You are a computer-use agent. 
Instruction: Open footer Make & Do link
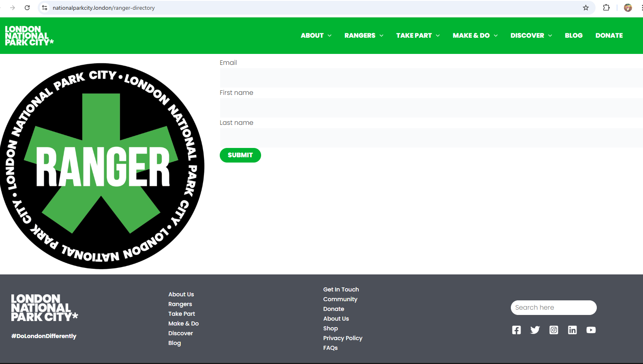pos(184,323)
